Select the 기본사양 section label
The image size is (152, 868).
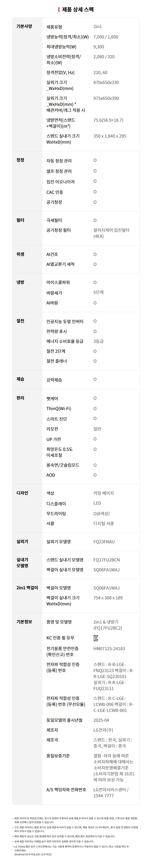click(24, 26)
